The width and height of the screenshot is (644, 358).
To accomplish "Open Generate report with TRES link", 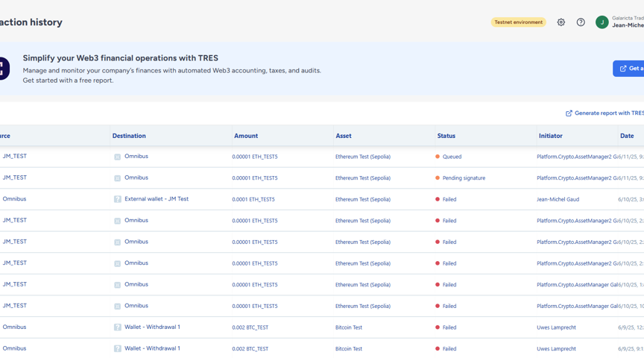I will 608,113.
